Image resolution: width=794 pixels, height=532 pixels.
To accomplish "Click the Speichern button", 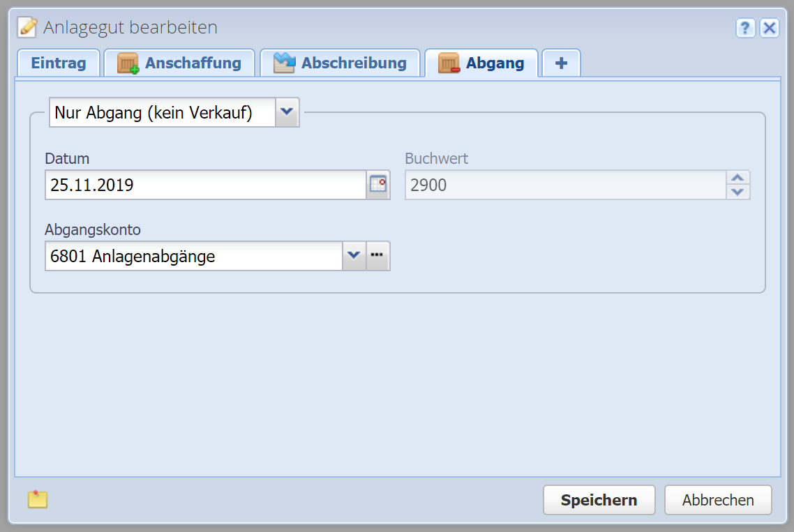I will click(599, 500).
